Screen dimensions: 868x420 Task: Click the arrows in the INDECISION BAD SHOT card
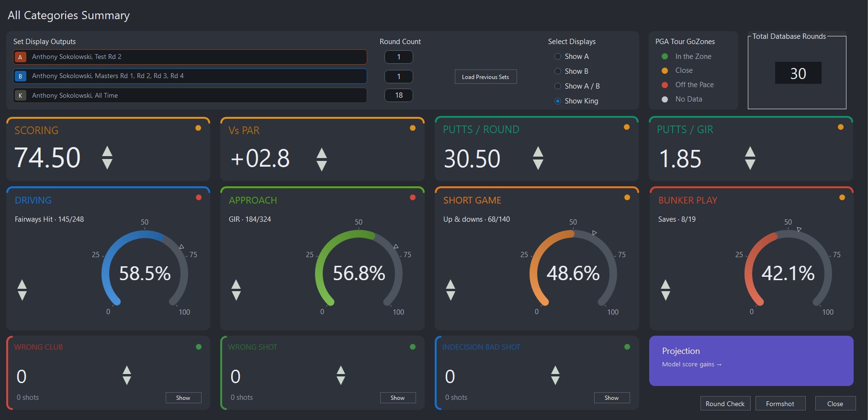pyautogui.click(x=555, y=375)
